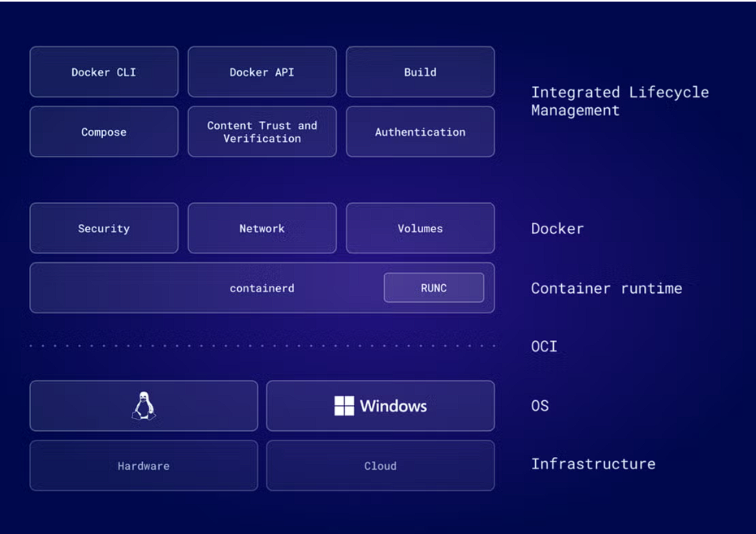
Task: Click the Linux penguin icon
Action: tap(144, 406)
